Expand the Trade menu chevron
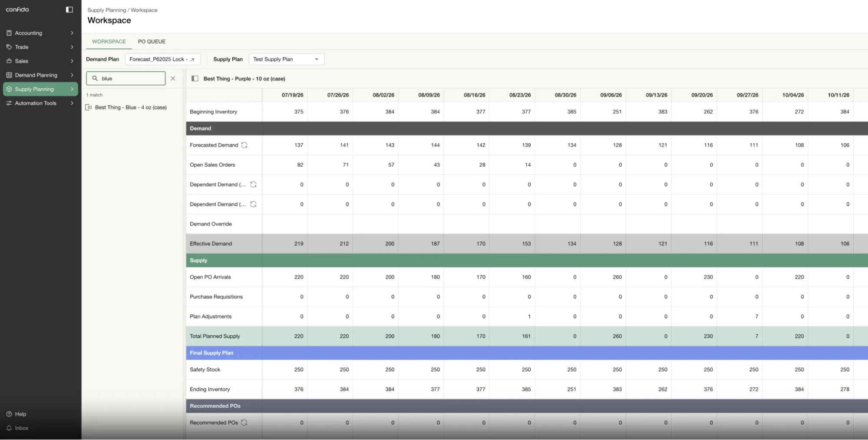The height and width of the screenshot is (440, 868). (72, 47)
